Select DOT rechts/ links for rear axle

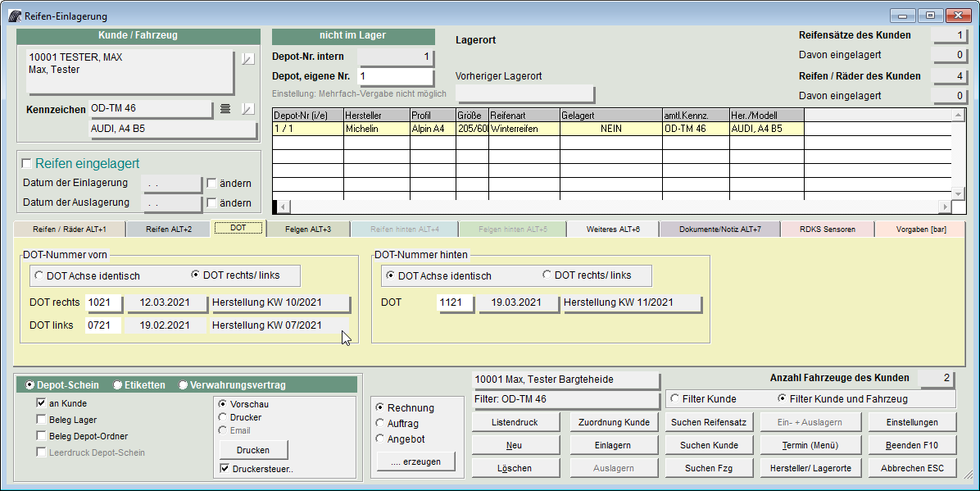(x=547, y=275)
